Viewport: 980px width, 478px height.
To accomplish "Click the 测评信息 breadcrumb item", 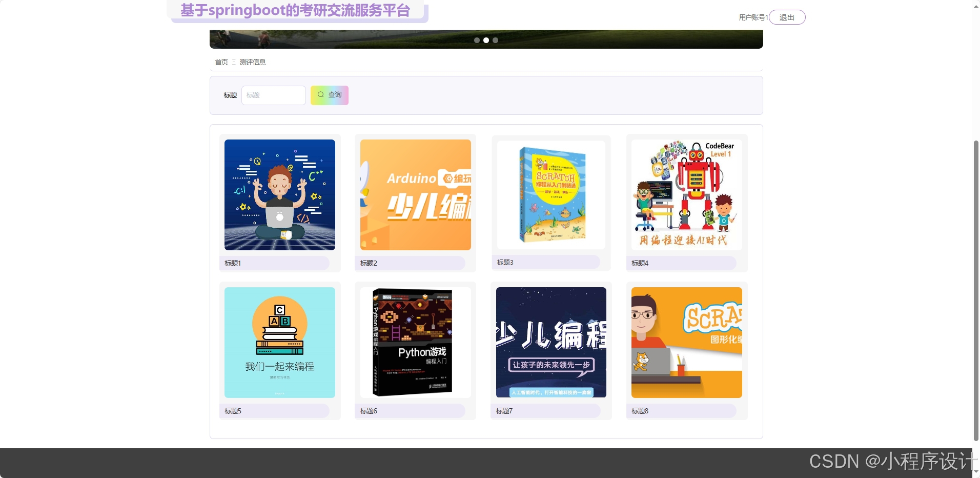I will [x=253, y=62].
